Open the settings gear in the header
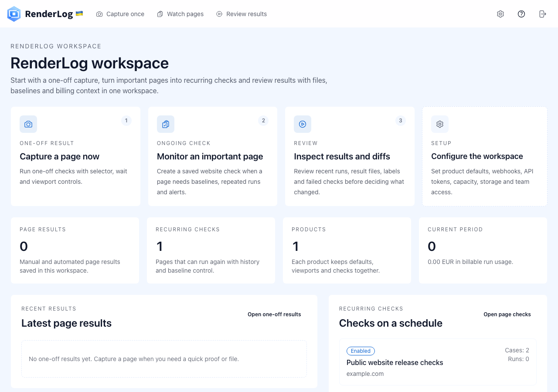Image resolution: width=558 pixels, height=392 pixels. 500,14
